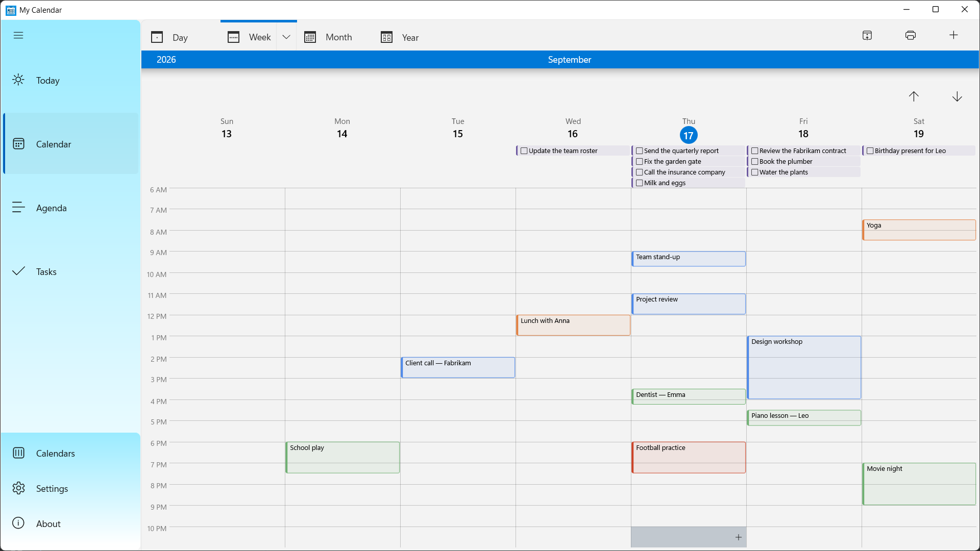The height and width of the screenshot is (551, 980).
Task: Select Monday 14 day header
Action: (342, 128)
